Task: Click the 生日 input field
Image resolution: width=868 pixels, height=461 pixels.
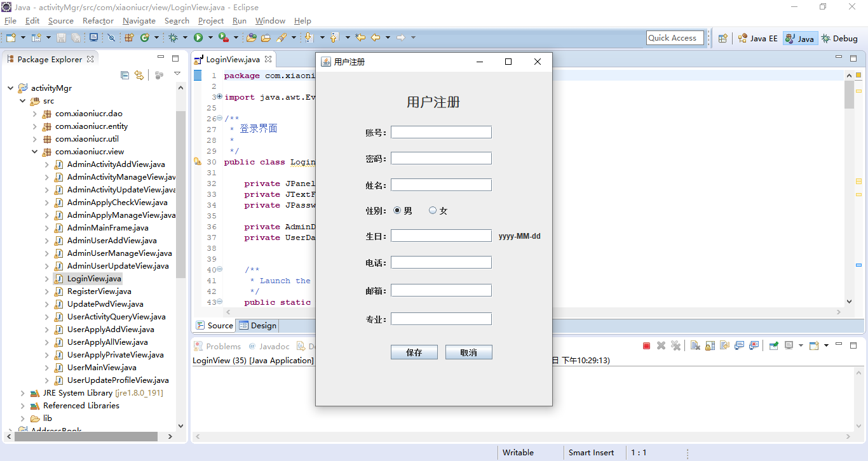Action: point(441,236)
